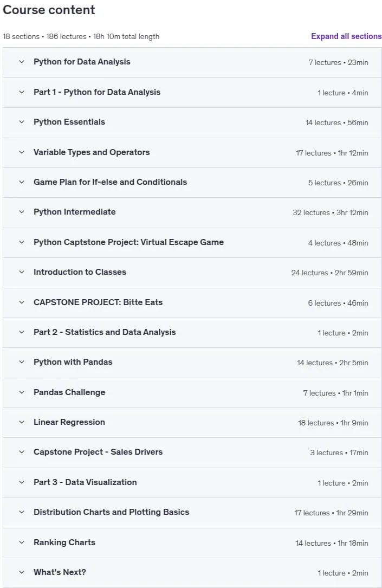This screenshot has width=382, height=588.
Task: Open Part 1 - Python for Data Analysis section
Action: coord(96,92)
